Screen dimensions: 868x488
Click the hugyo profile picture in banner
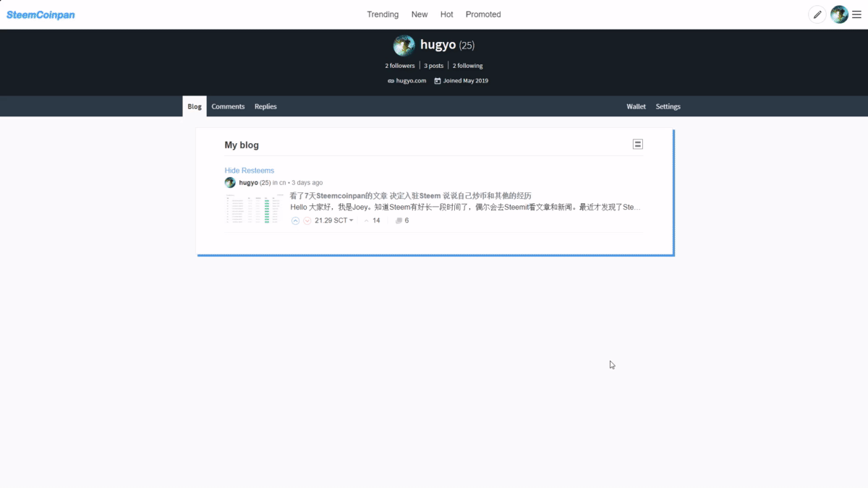coord(404,46)
